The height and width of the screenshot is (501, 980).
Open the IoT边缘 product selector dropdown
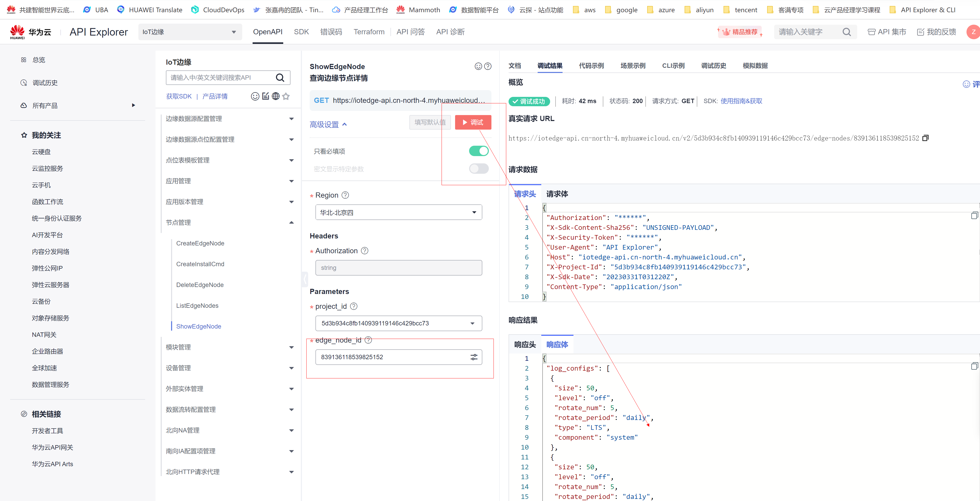pyautogui.click(x=190, y=32)
